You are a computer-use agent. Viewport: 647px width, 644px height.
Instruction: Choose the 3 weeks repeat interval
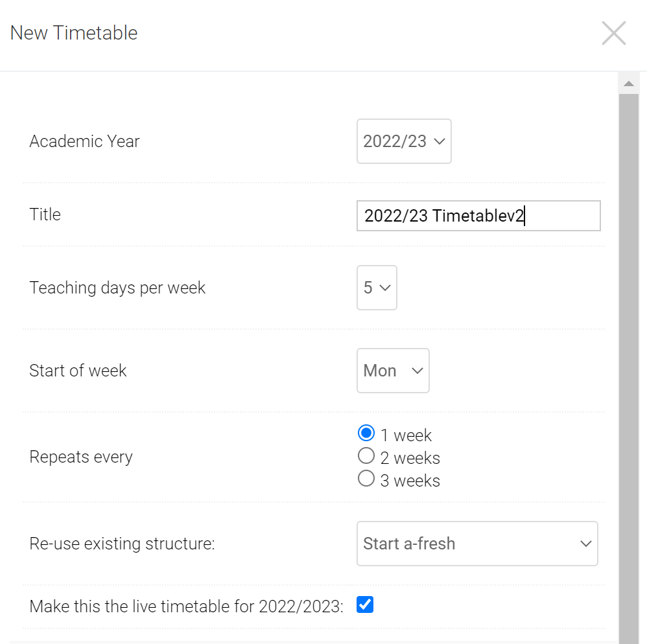click(x=366, y=478)
